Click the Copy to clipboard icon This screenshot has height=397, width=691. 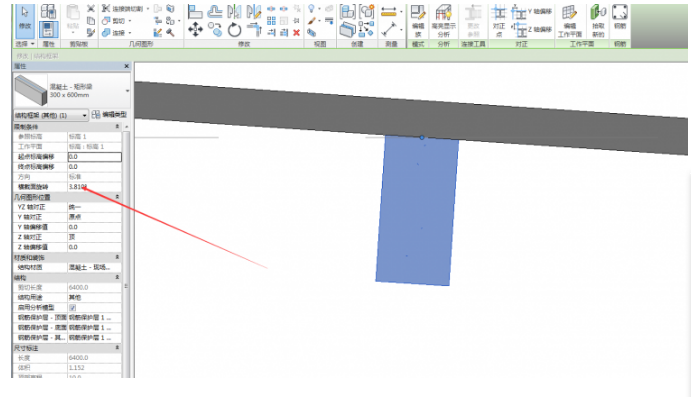pos(91,21)
